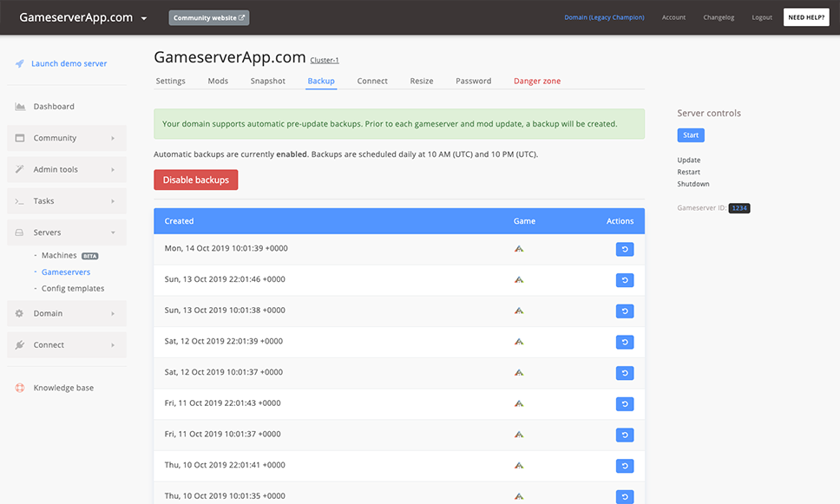
Task: Click the Update server control link
Action: coord(688,160)
